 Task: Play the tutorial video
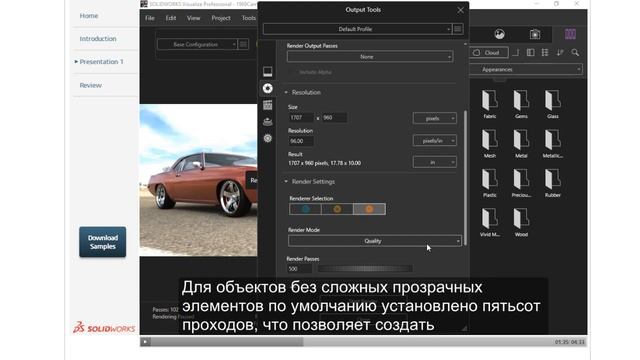pyautogui.click(x=145, y=342)
